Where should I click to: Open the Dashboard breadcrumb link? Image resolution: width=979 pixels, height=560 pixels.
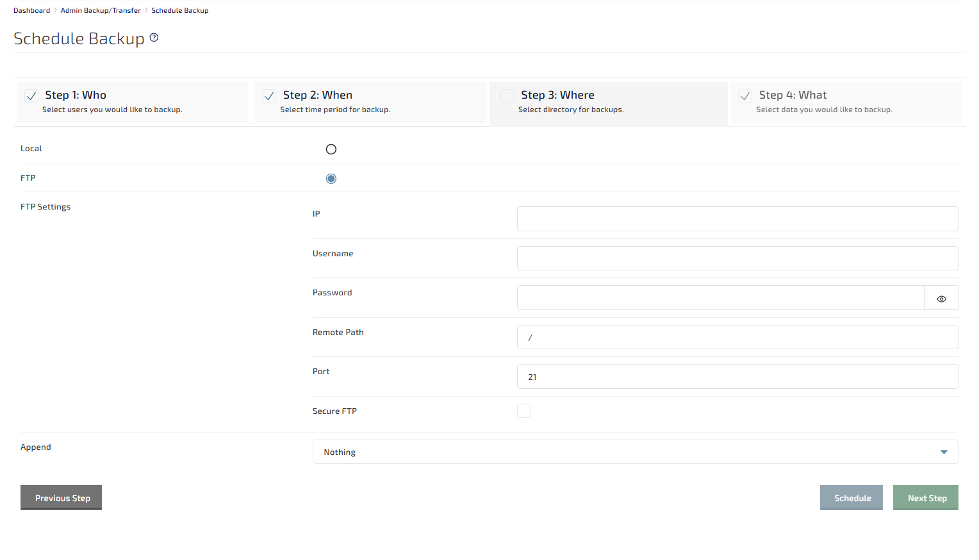31,10
